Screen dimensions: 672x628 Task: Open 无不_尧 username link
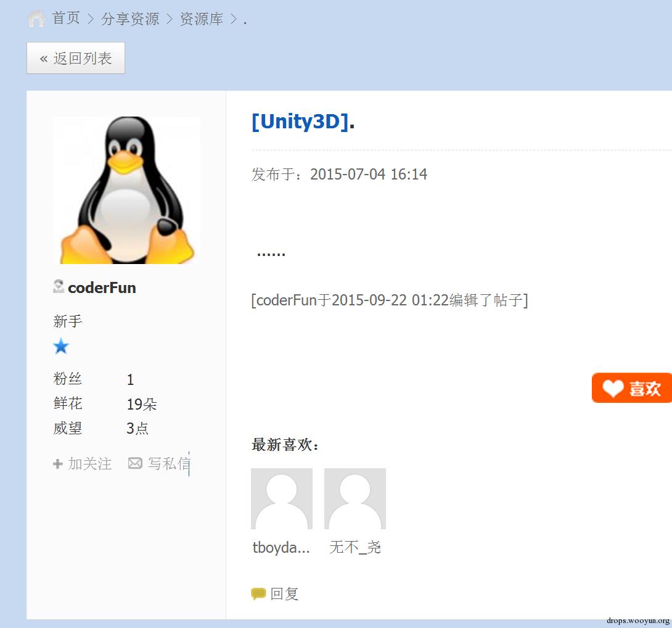point(355,547)
